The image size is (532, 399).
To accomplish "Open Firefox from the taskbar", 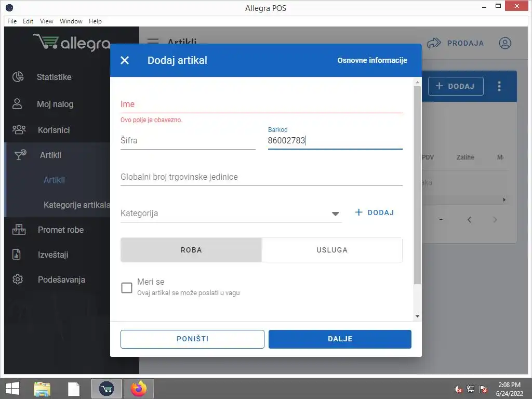I will click(x=139, y=389).
